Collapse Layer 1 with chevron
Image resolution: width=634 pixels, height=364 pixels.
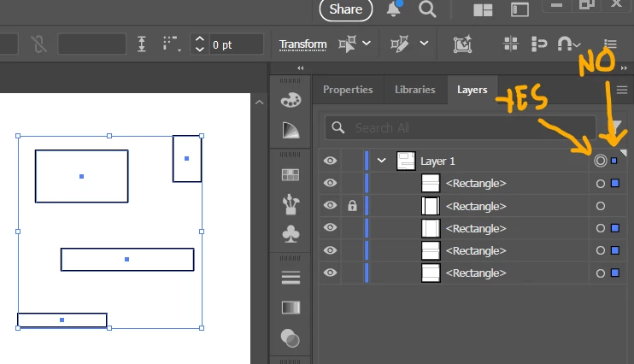pyautogui.click(x=381, y=161)
